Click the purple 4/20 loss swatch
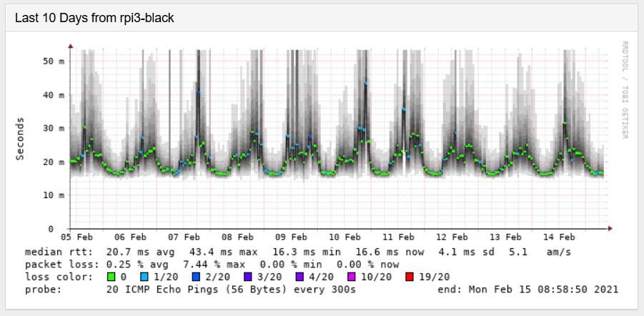The width and height of the screenshot is (644, 316). click(298, 277)
